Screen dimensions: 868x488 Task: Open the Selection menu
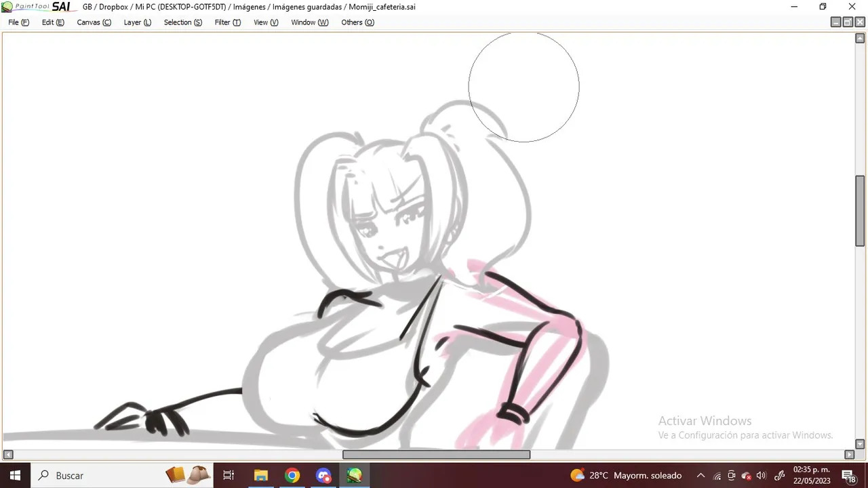pyautogui.click(x=182, y=22)
